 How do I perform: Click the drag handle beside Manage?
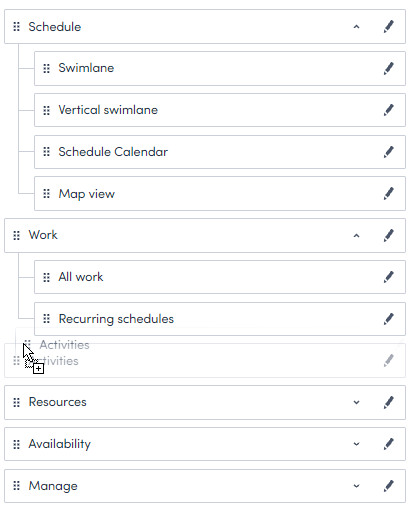click(x=16, y=486)
